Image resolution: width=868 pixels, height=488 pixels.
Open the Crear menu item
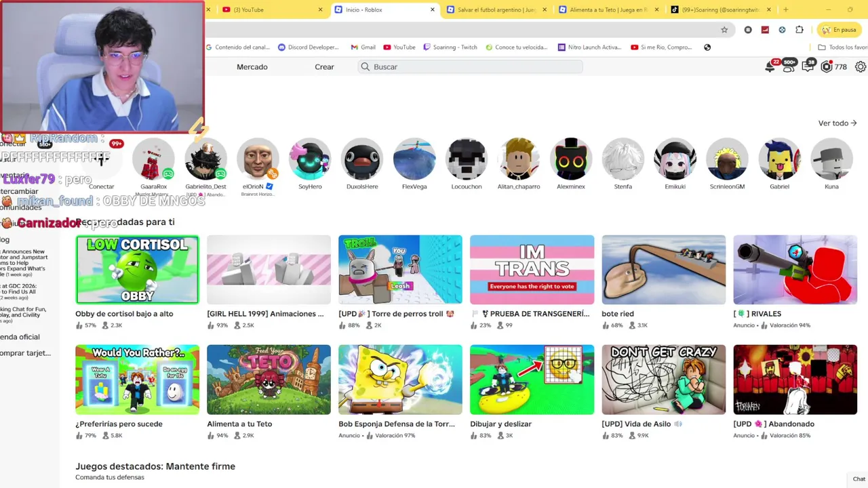click(x=324, y=66)
